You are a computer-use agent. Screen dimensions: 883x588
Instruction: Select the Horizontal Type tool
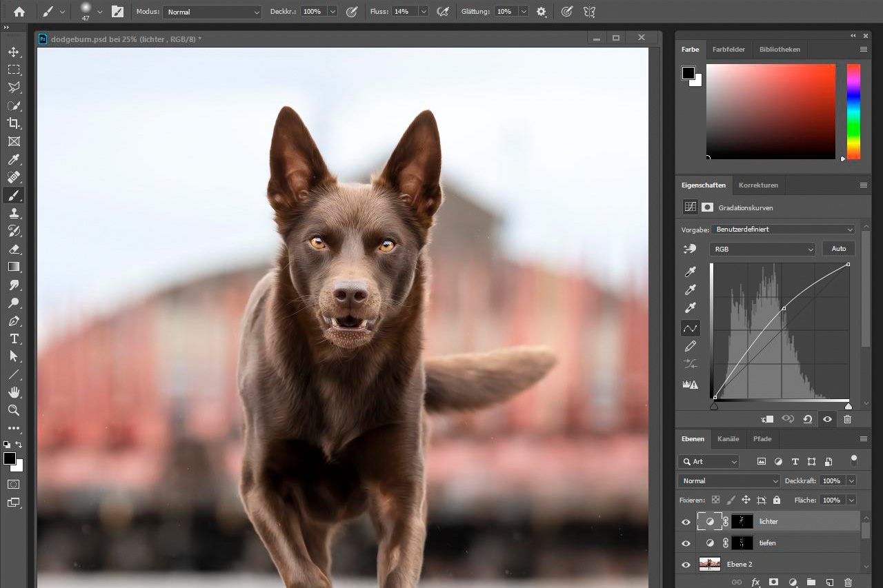pos(14,338)
